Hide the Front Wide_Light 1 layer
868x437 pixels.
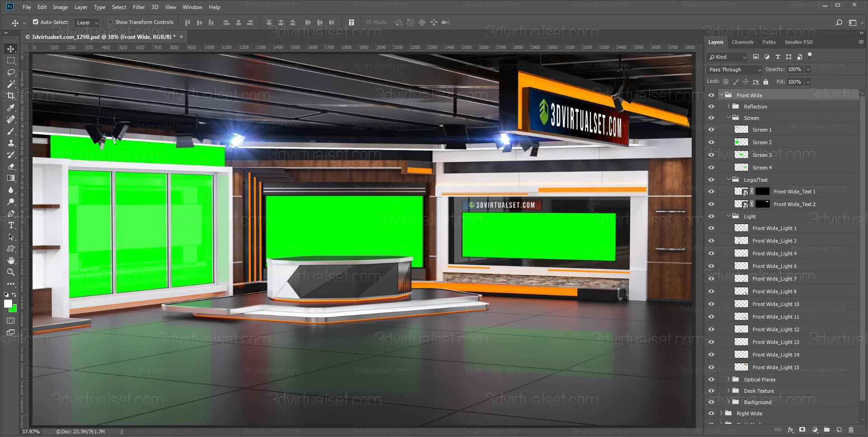coord(712,228)
